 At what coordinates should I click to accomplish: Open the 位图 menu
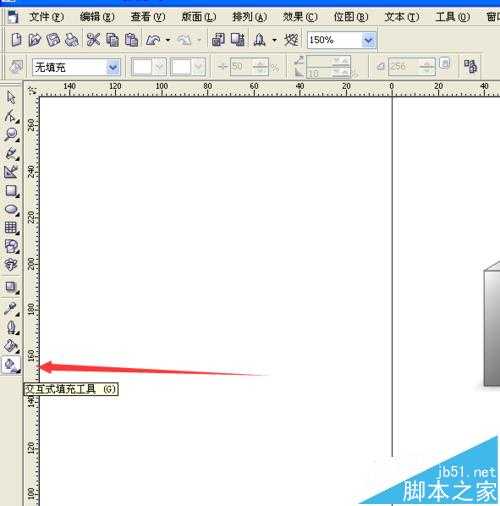(351, 16)
